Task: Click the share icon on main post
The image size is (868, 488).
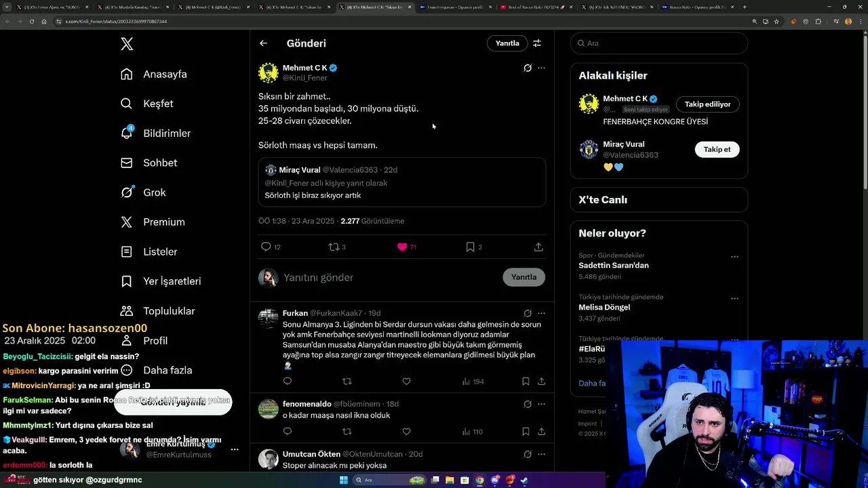Action: [x=538, y=247]
